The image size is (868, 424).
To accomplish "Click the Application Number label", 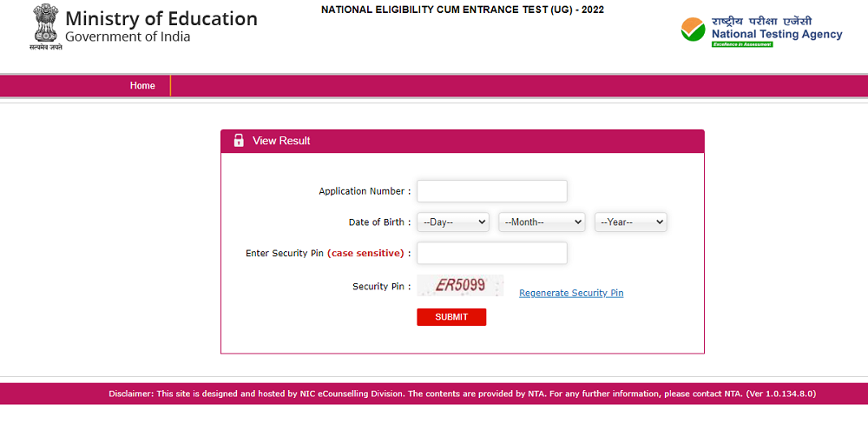I will (x=365, y=191).
